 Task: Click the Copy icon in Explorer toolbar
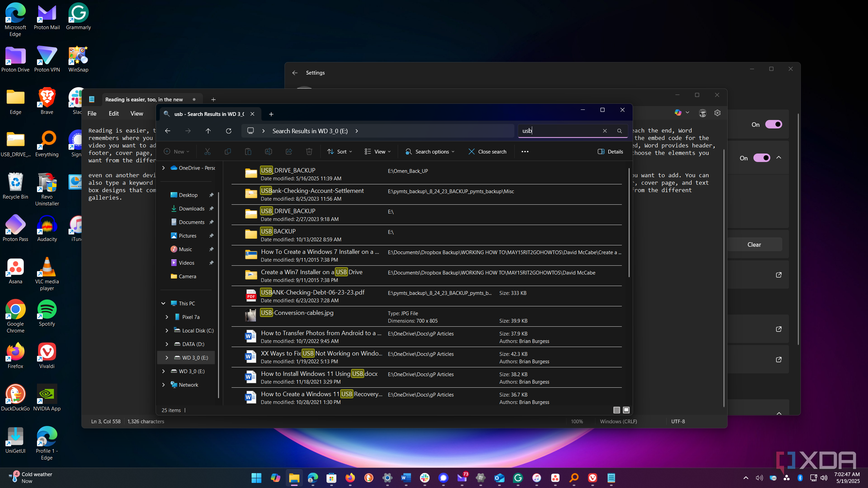coord(228,151)
